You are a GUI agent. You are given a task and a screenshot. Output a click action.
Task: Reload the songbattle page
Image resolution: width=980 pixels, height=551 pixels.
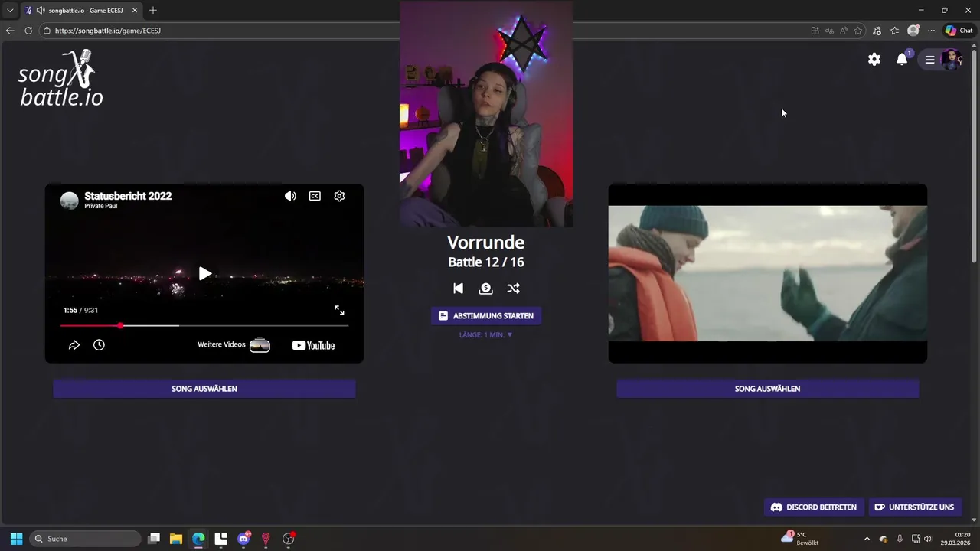point(28,31)
